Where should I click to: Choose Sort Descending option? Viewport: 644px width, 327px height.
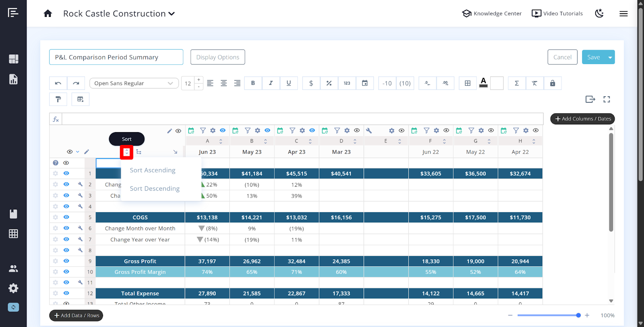click(155, 188)
